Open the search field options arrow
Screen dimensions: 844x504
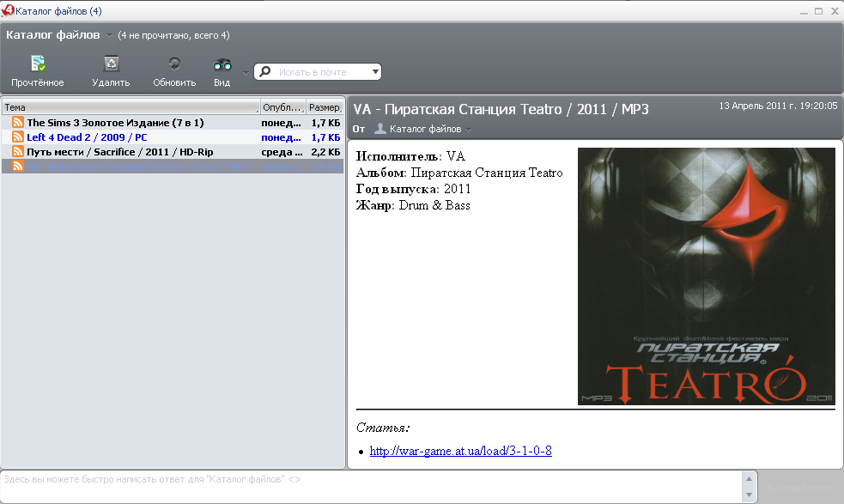375,72
